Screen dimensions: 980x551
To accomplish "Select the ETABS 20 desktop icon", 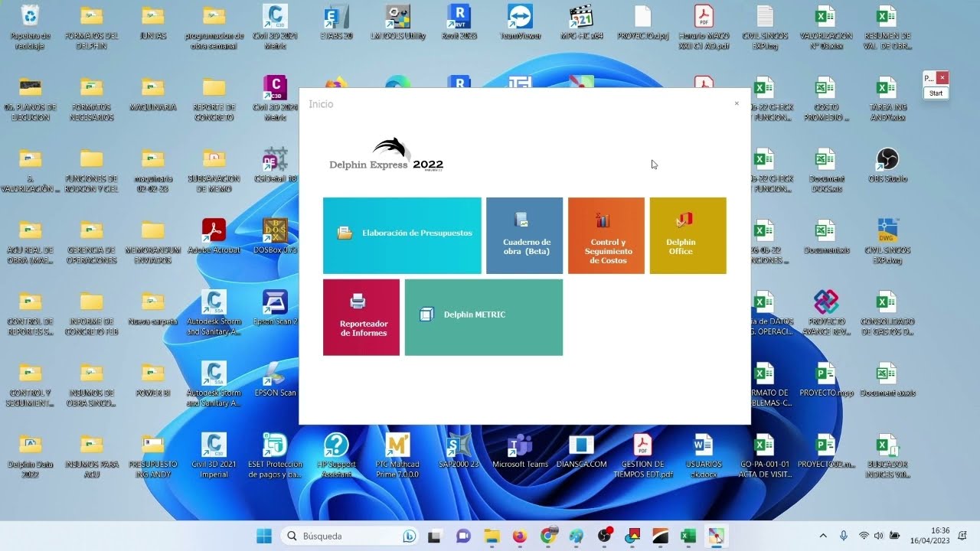I will click(x=337, y=21).
